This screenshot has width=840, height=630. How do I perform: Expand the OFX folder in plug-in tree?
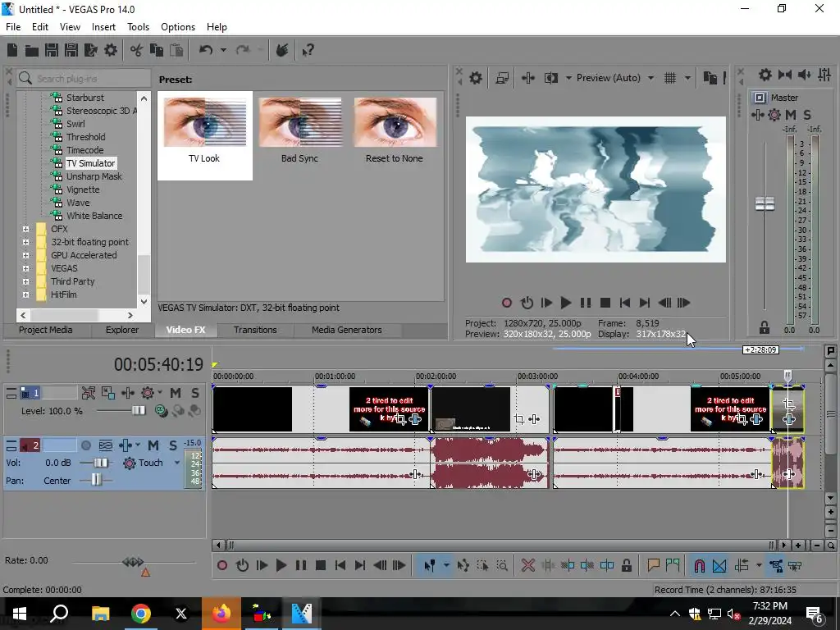pos(25,229)
